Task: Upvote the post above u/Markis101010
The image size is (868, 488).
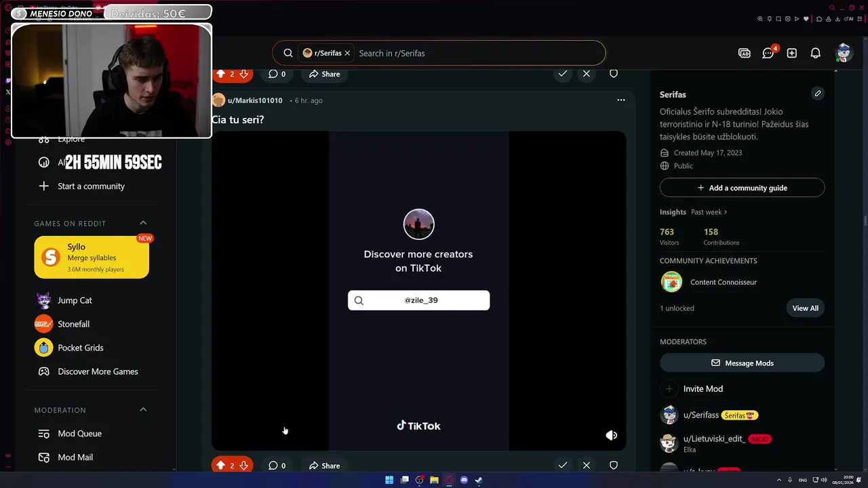Action: point(220,74)
